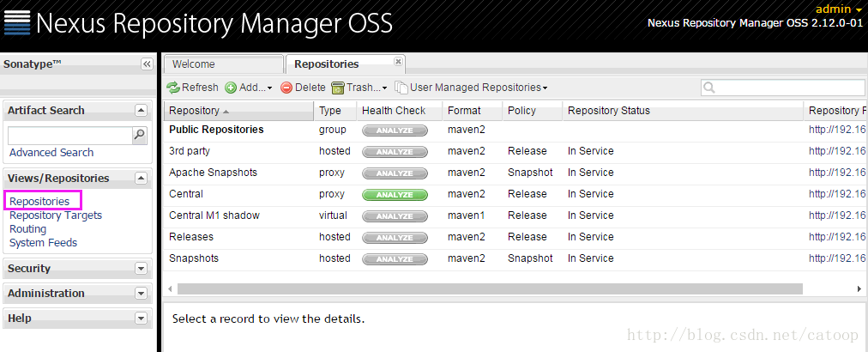Viewport: 868px width, 352px height.
Task: Open the admin user menu
Action: 839,9
